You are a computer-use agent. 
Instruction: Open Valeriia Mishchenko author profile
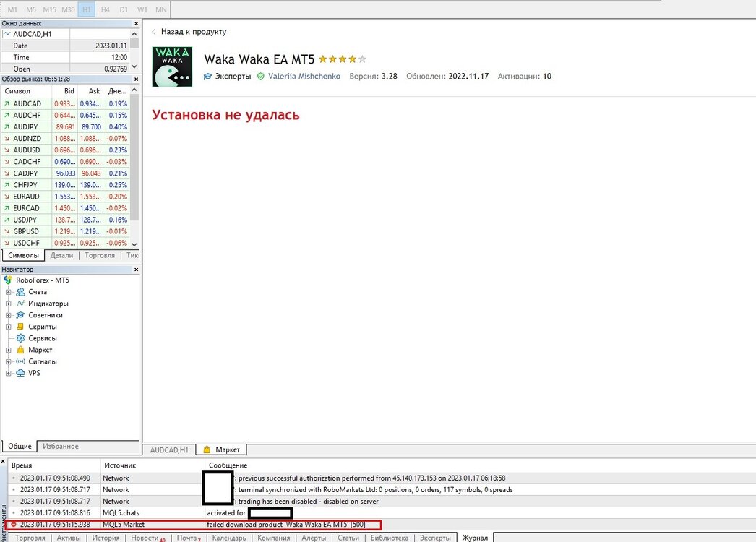click(x=304, y=76)
